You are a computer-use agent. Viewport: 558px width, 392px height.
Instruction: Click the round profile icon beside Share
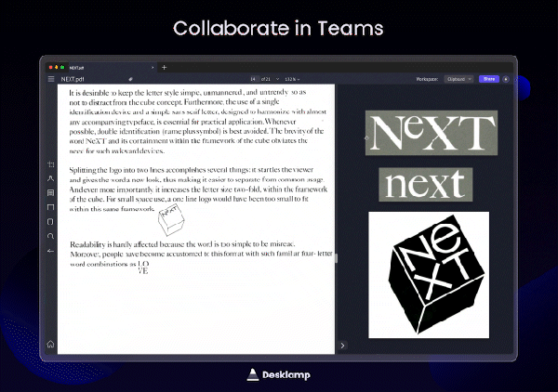(x=506, y=79)
